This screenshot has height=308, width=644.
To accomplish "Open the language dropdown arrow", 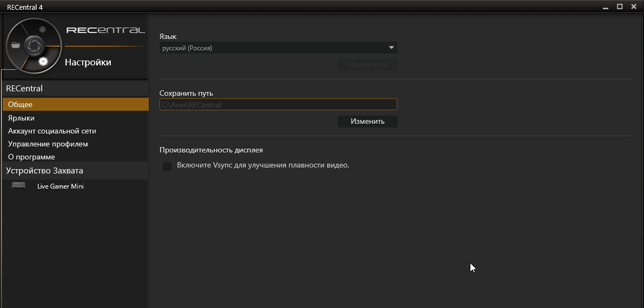I will (391, 48).
